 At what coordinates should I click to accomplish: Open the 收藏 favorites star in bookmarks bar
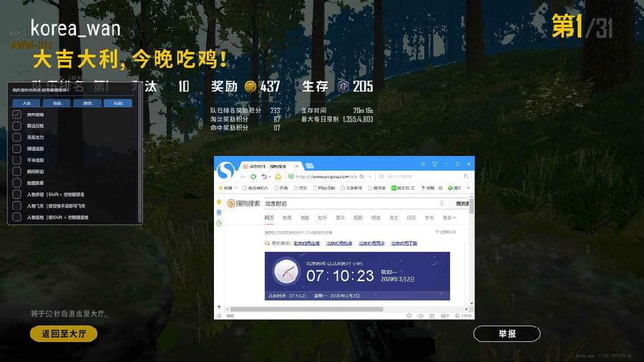220,187
